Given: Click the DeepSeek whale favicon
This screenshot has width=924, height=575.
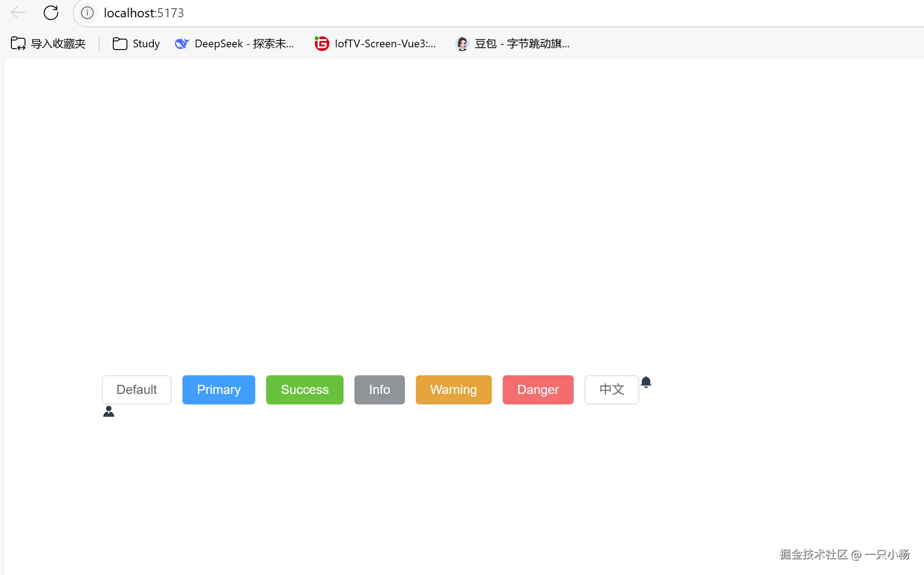Looking at the screenshot, I should (x=182, y=44).
